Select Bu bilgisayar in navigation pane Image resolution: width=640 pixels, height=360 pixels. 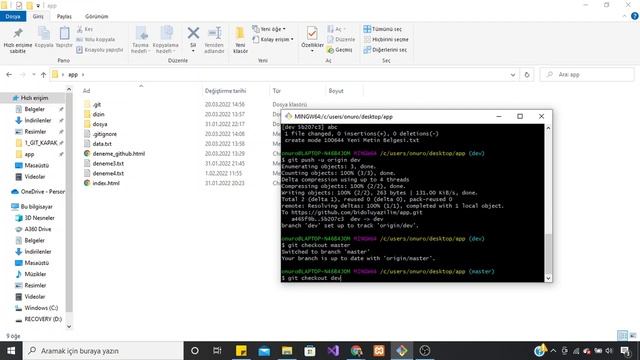point(36,207)
